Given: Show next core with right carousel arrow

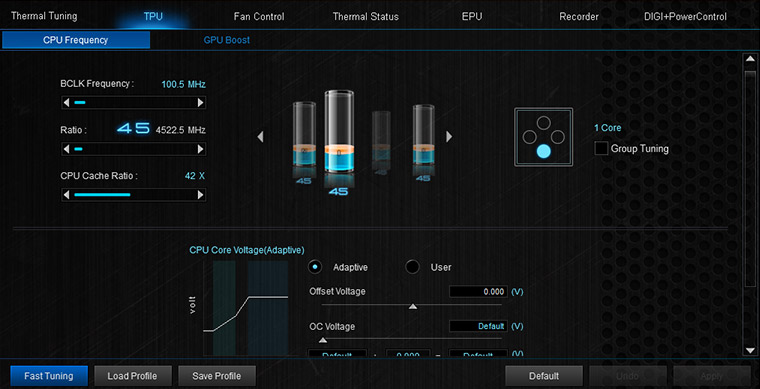Looking at the screenshot, I should 449,137.
